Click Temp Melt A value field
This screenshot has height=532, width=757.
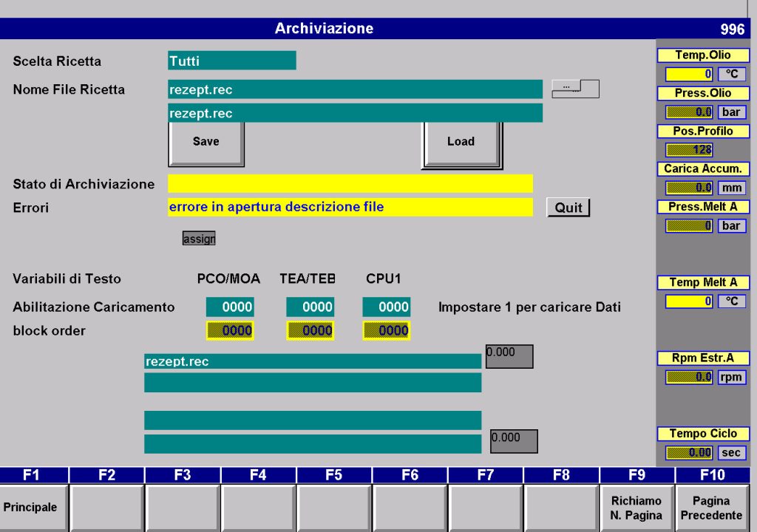[x=689, y=301]
